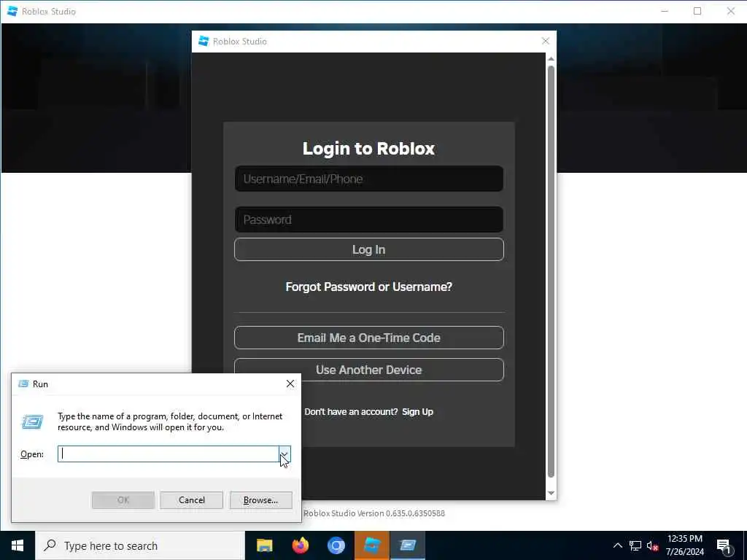Screen dimensions: 747x560
Task: Click the main Roblox Studio window logo
Action: (12, 11)
